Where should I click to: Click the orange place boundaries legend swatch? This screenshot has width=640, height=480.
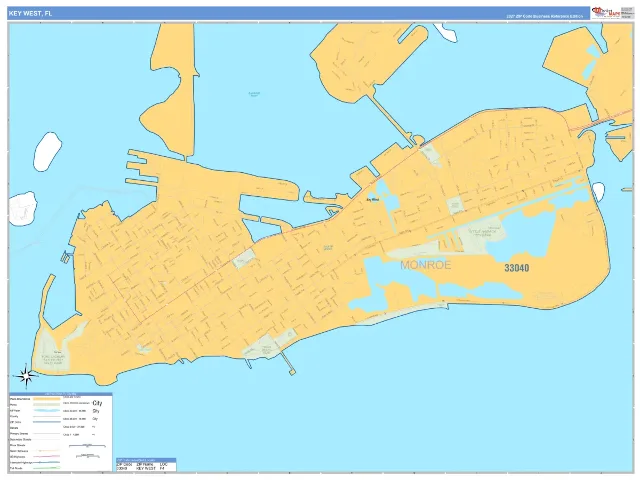tap(47, 399)
